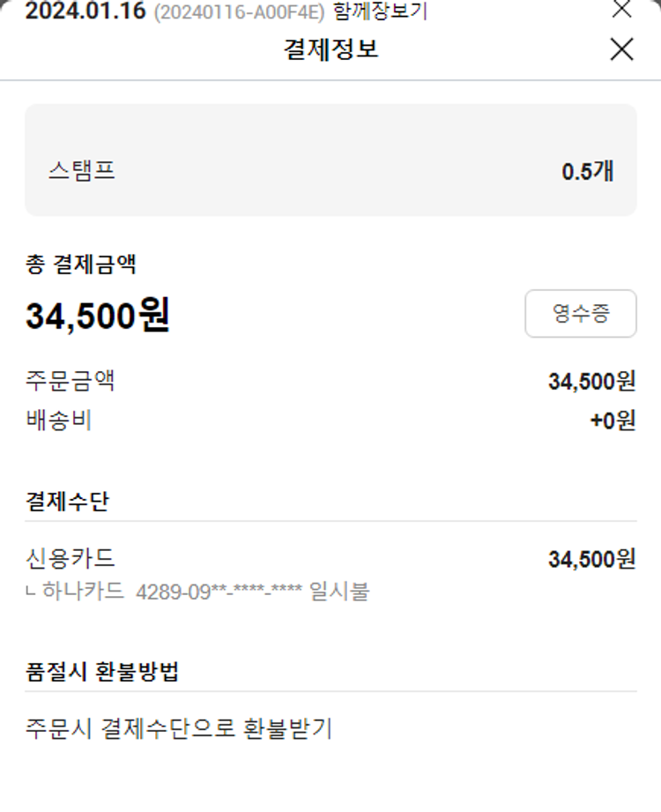This screenshot has height=812, width=661.
Task: Click the 결제정보 dialog title
Action: [x=330, y=48]
